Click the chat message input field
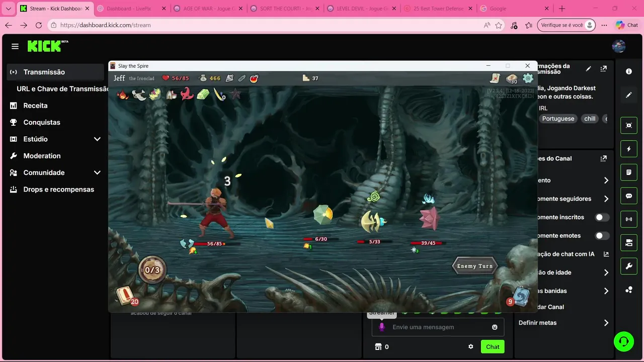The height and width of the screenshot is (362, 644). (438, 327)
